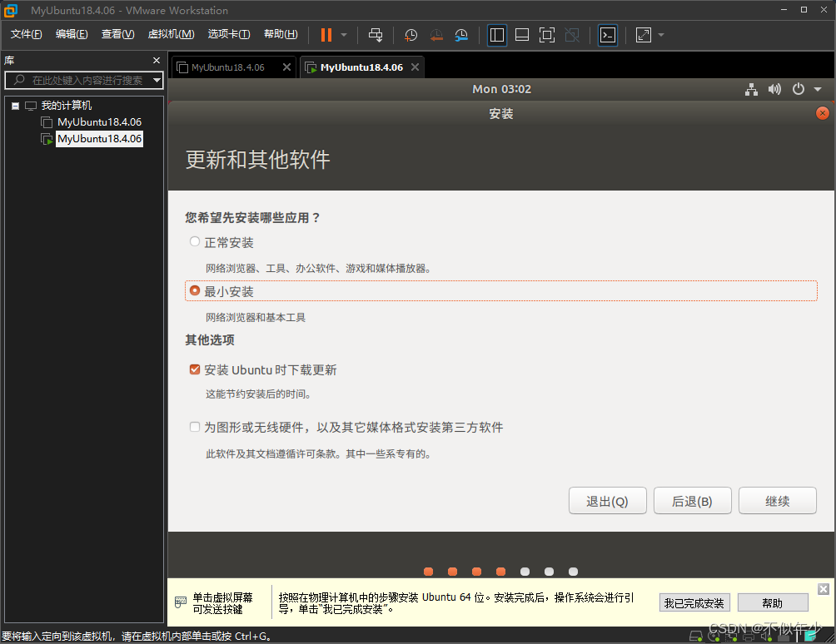Click the 后退(B) button
This screenshot has width=836, height=644.
(692, 501)
